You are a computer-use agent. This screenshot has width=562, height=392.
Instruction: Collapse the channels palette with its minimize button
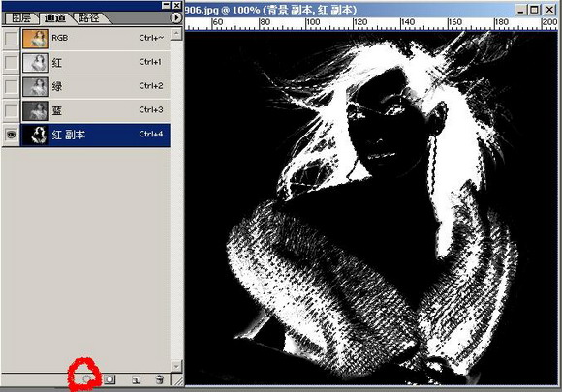pos(166,6)
